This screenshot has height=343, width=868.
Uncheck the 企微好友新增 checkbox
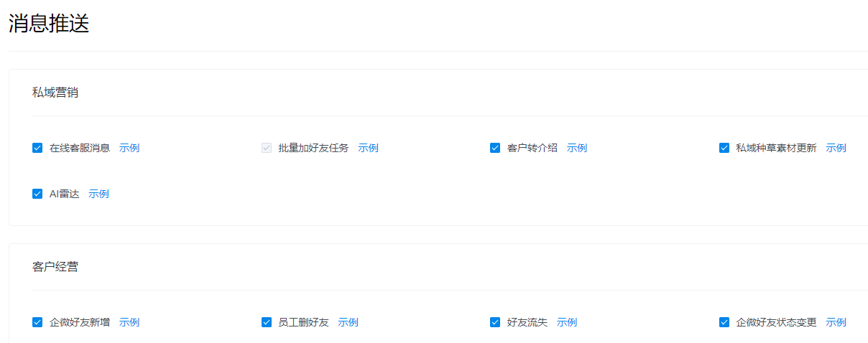[37, 322]
